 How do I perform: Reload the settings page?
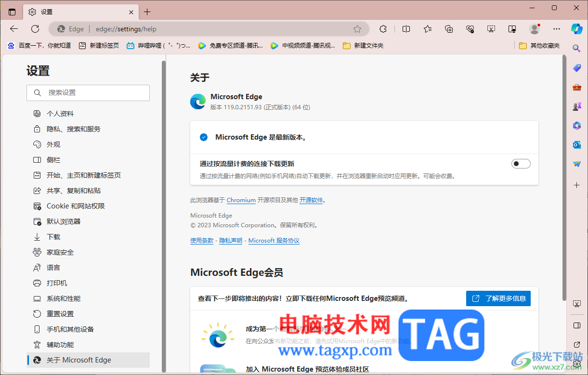point(35,29)
